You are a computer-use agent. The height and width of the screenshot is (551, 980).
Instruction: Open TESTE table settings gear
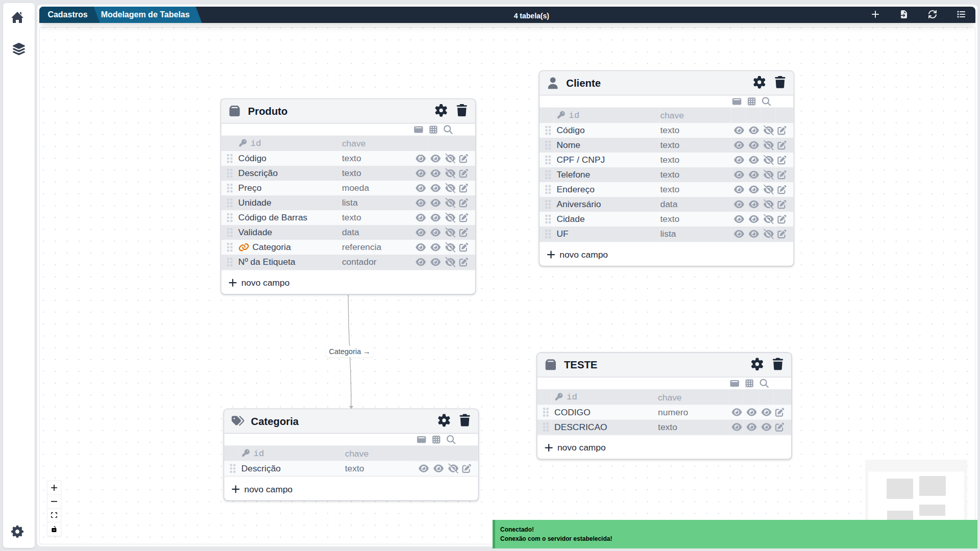757,364
